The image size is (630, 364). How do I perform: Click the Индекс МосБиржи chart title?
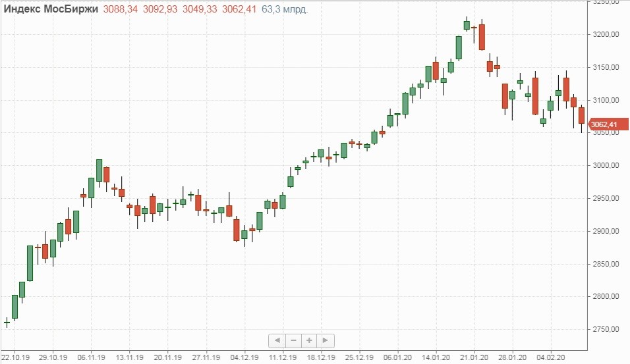tap(51, 9)
